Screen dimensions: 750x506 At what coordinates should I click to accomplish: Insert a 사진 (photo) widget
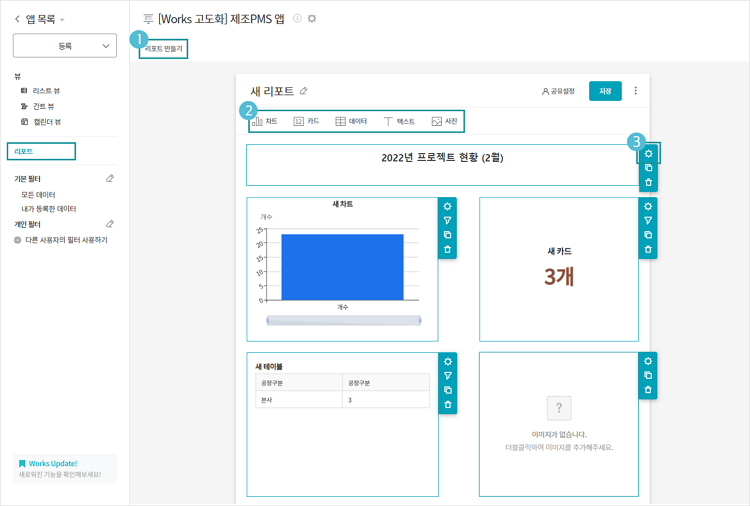pyautogui.click(x=444, y=121)
